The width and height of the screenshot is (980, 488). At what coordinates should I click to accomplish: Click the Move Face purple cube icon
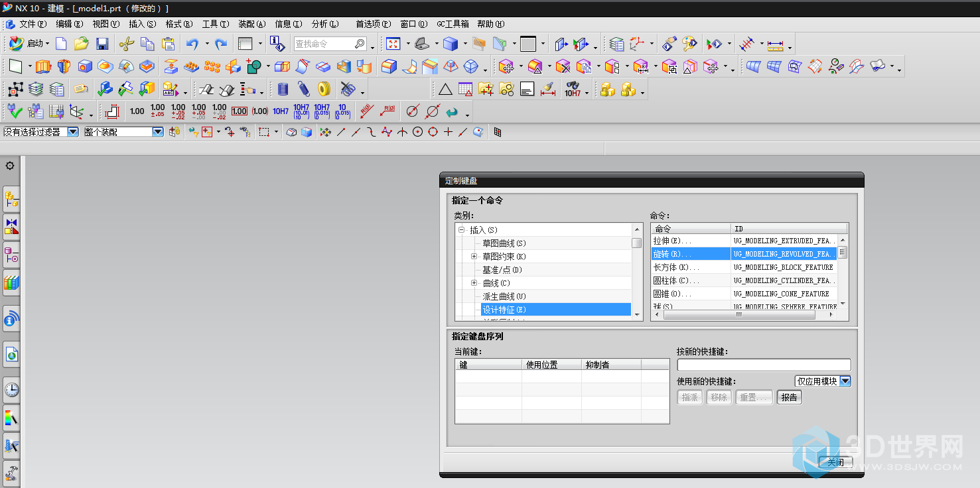[506, 66]
